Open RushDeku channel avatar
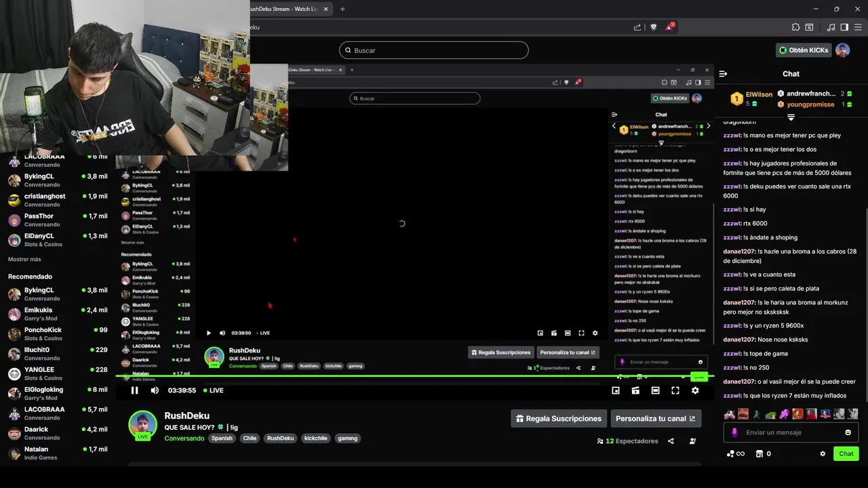The height and width of the screenshot is (488, 868). point(142,424)
